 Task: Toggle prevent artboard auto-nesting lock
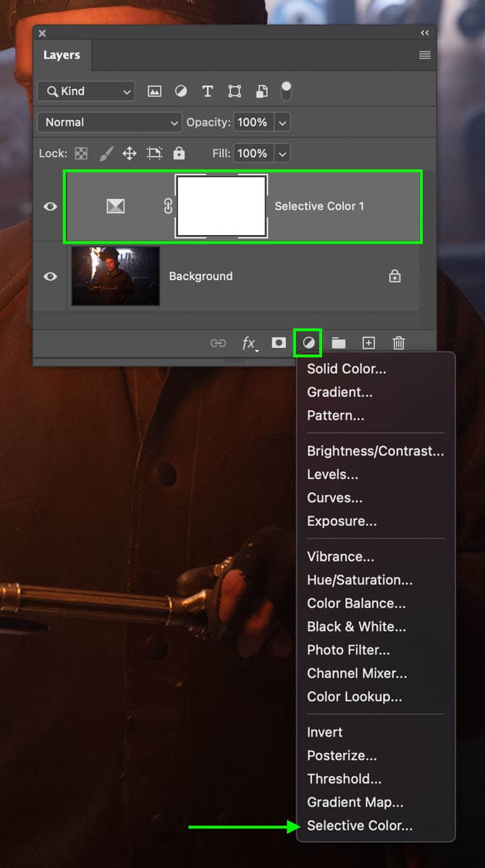[x=154, y=153]
